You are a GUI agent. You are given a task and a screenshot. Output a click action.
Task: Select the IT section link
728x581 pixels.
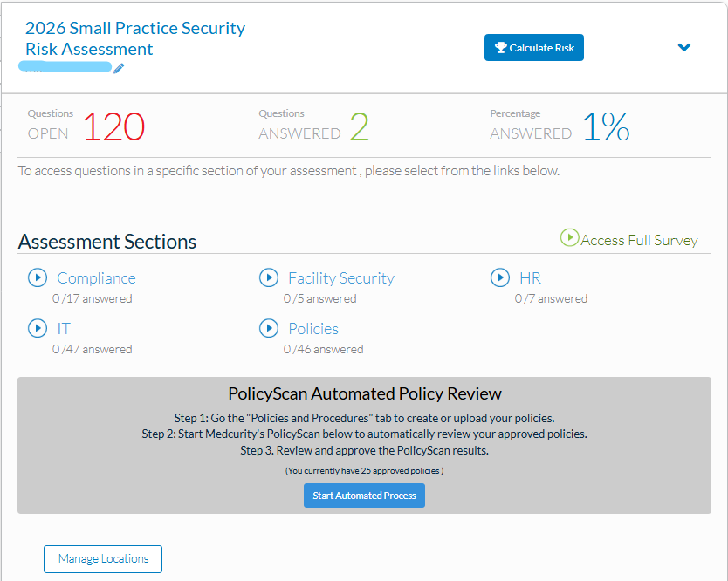(64, 329)
